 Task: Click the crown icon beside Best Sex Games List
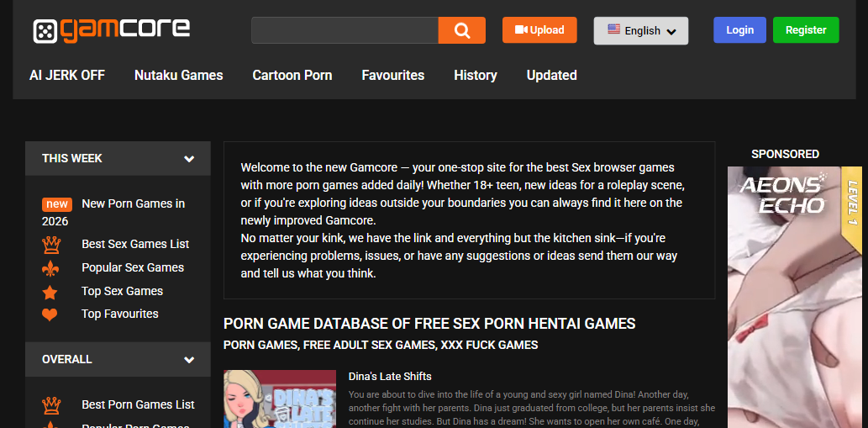(x=50, y=244)
